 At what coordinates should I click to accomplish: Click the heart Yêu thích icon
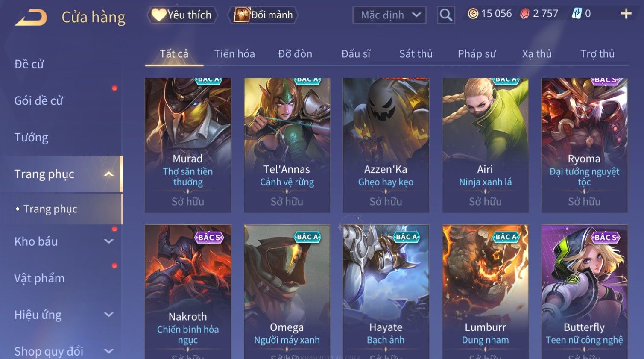click(x=158, y=15)
